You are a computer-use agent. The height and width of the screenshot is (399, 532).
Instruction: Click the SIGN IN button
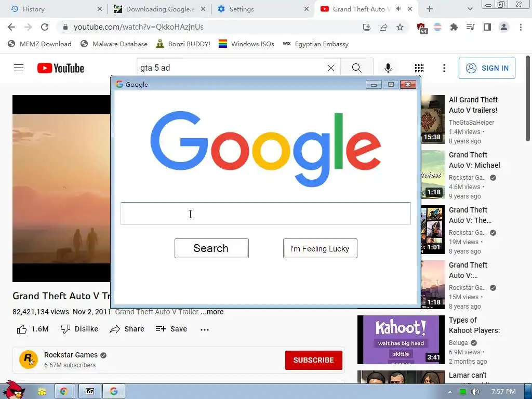coord(487,68)
